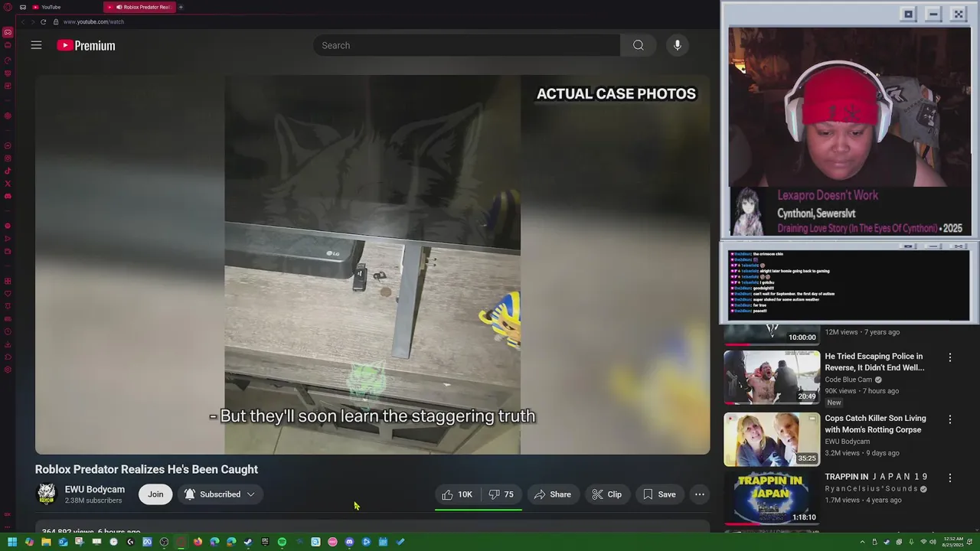Launch Firefox from the taskbar

pyautogui.click(x=198, y=542)
